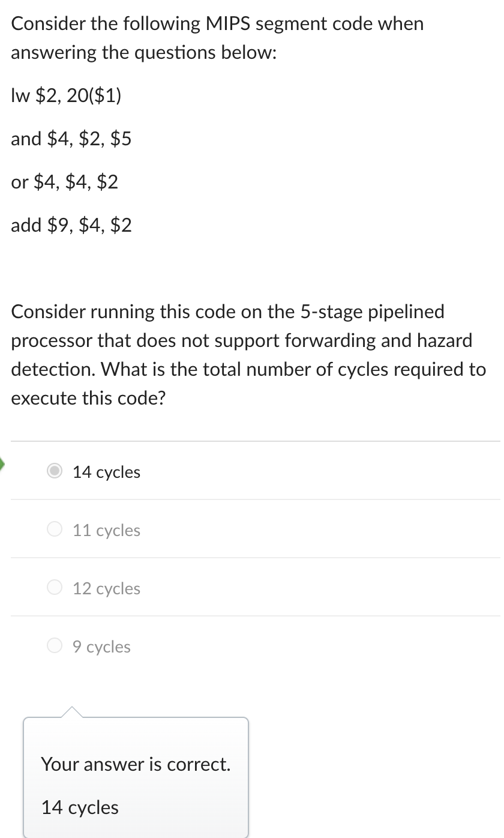Click the 'or $4, $4, $2' instruction
This screenshot has height=838, width=504.
(65, 182)
